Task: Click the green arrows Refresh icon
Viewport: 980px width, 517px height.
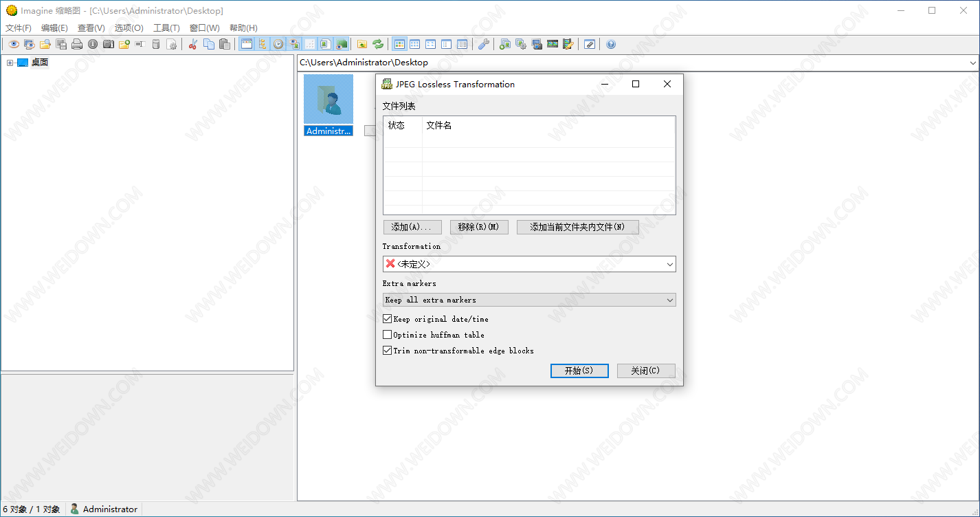Action: tap(378, 44)
